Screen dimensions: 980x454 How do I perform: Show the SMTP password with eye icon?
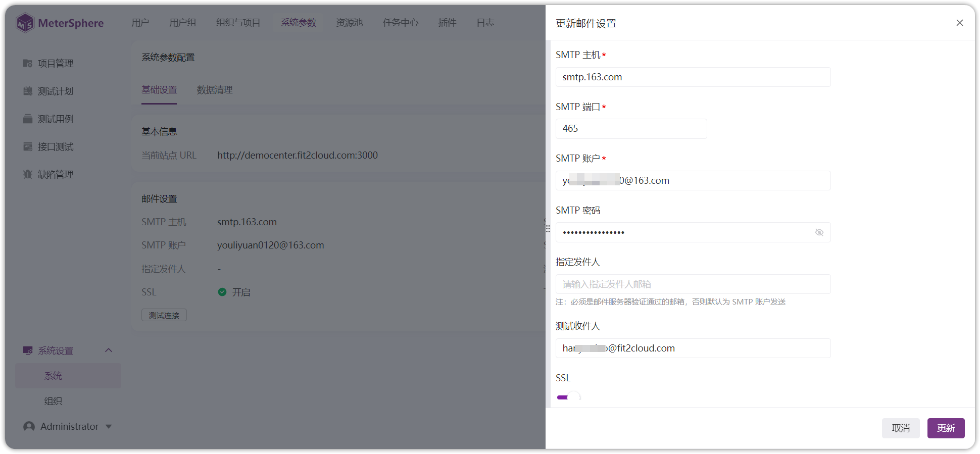[x=819, y=232]
